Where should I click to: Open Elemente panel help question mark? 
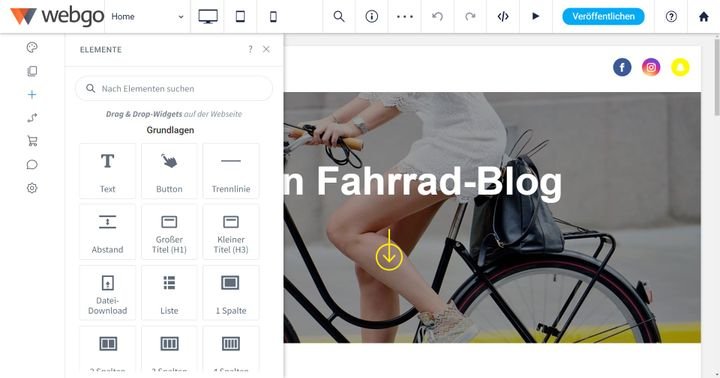[x=250, y=49]
